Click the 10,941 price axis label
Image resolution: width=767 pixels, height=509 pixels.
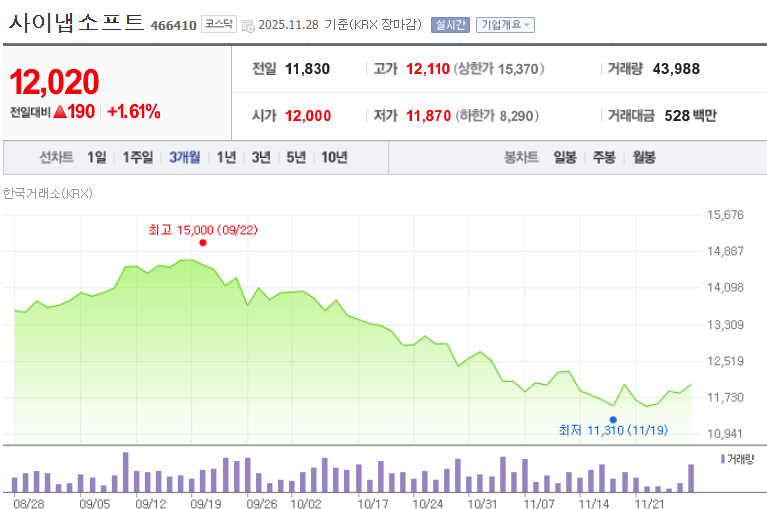point(725,434)
